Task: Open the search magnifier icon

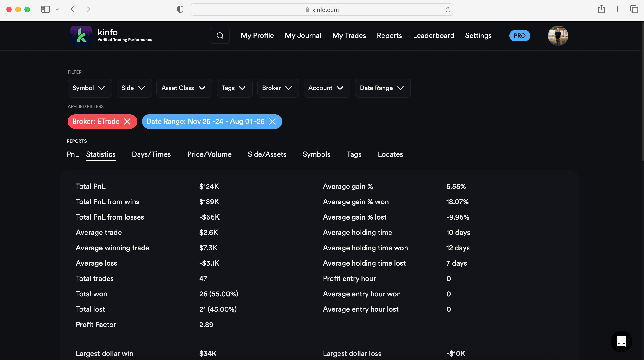Action: 220,35
